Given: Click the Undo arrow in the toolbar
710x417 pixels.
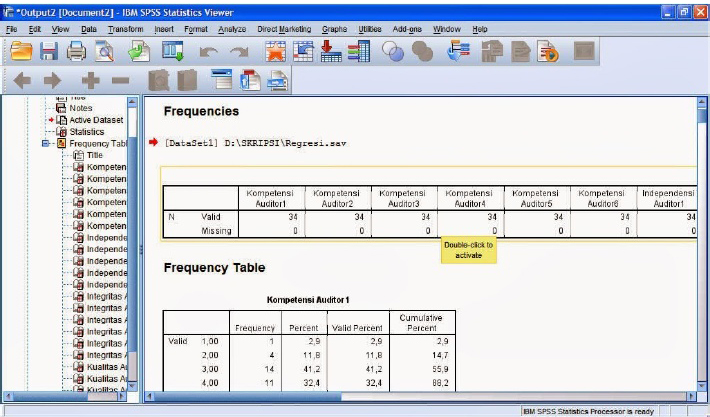Looking at the screenshot, I should coord(209,52).
